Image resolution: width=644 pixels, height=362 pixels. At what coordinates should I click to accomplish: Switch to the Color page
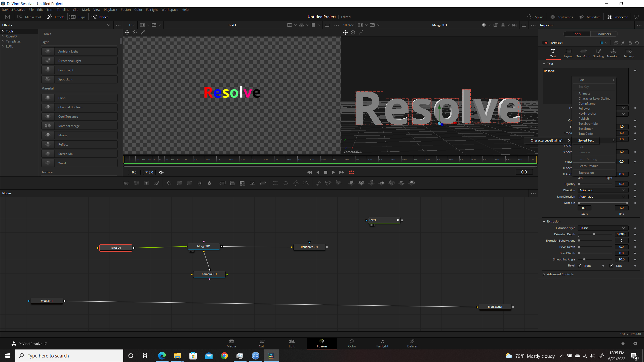coord(352,343)
